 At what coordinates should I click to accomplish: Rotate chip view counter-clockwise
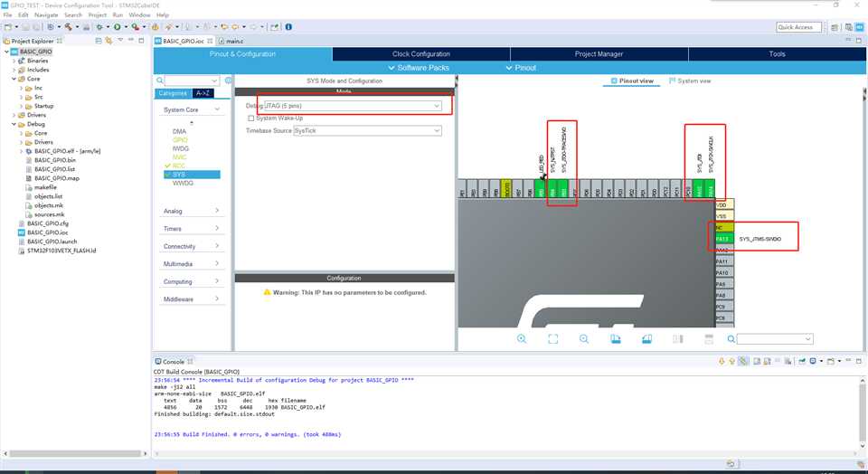click(x=646, y=339)
